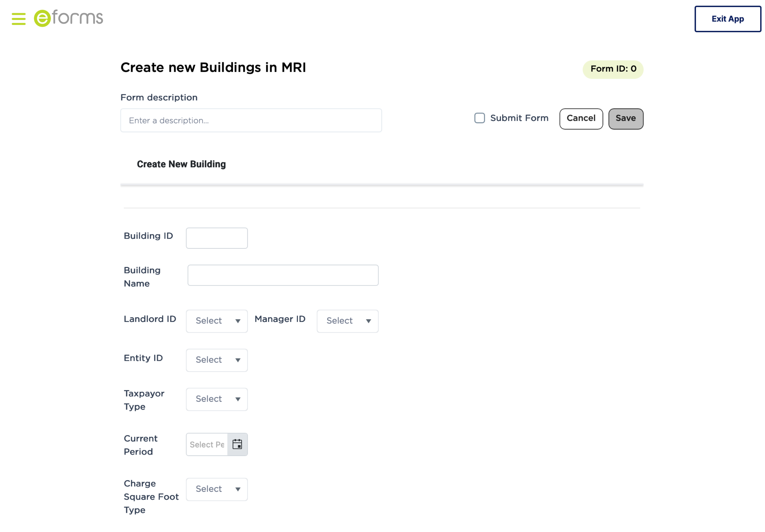Click the Form ID: 0 badge
Screen dimensions: 765x532
[613, 69]
